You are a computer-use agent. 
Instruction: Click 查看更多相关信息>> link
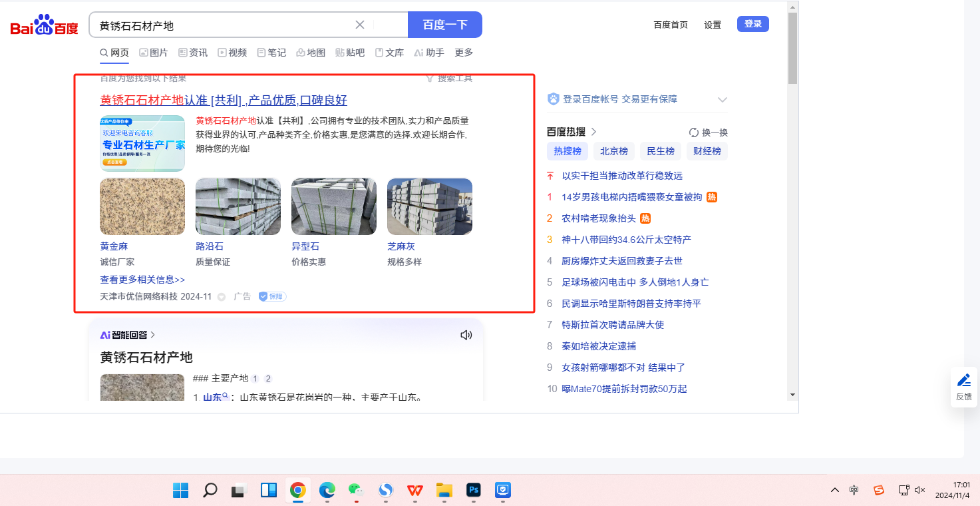tap(142, 280)
